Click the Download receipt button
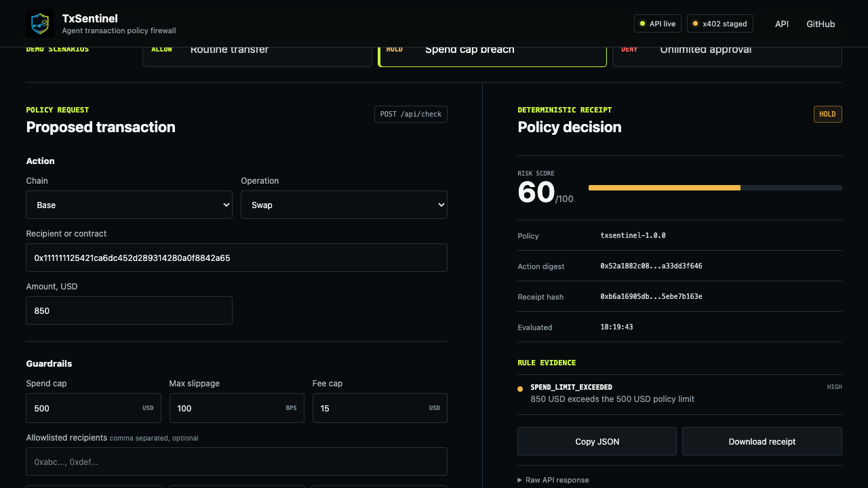The width and height of the screenshot is (868, 488). [x=762, y=441]
